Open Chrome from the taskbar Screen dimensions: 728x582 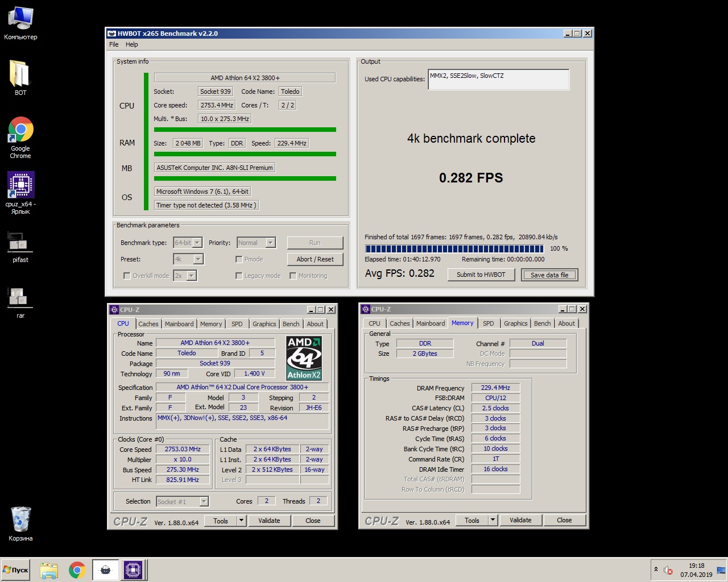77,570
